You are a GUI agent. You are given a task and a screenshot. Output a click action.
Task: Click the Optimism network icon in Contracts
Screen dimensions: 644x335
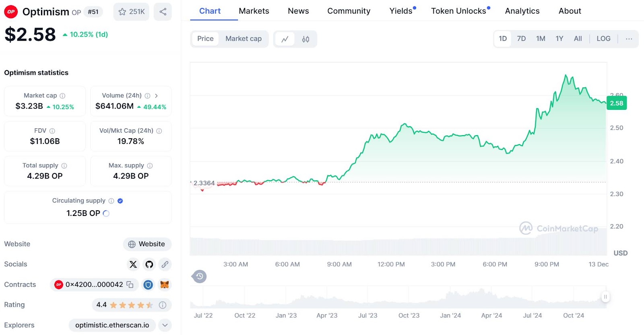pos(59,285)
